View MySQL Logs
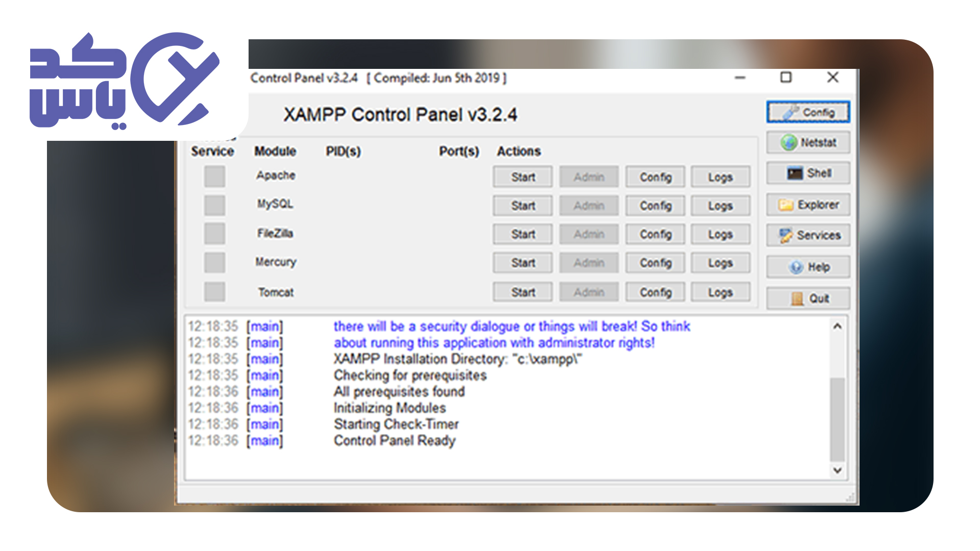980x551 pixels. click(x=721, y=206)
